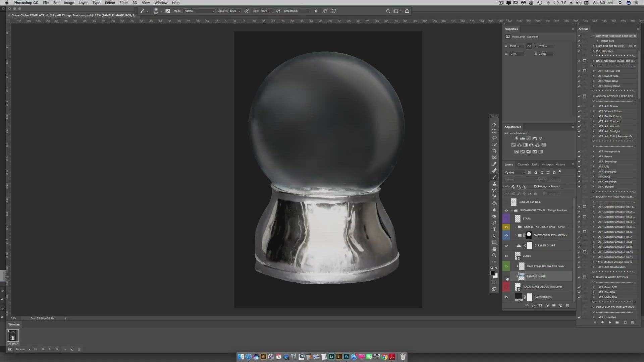This screenshot has width=644, height=362.
Task: Expand the SNOW OVERLAYS layer group
Action: [x=516, y=235]
